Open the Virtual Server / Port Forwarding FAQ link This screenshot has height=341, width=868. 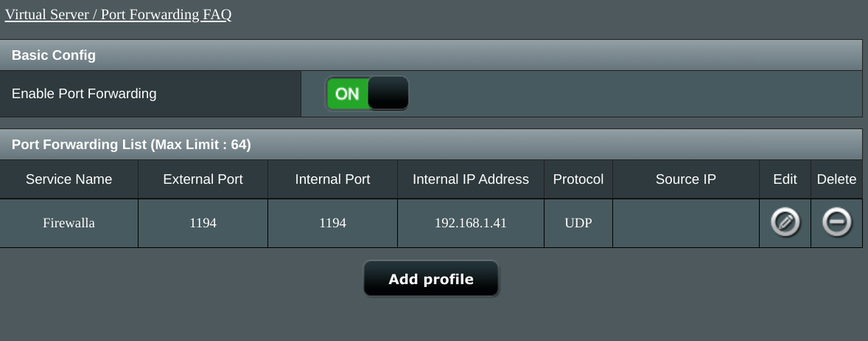(x=118, y=14)
